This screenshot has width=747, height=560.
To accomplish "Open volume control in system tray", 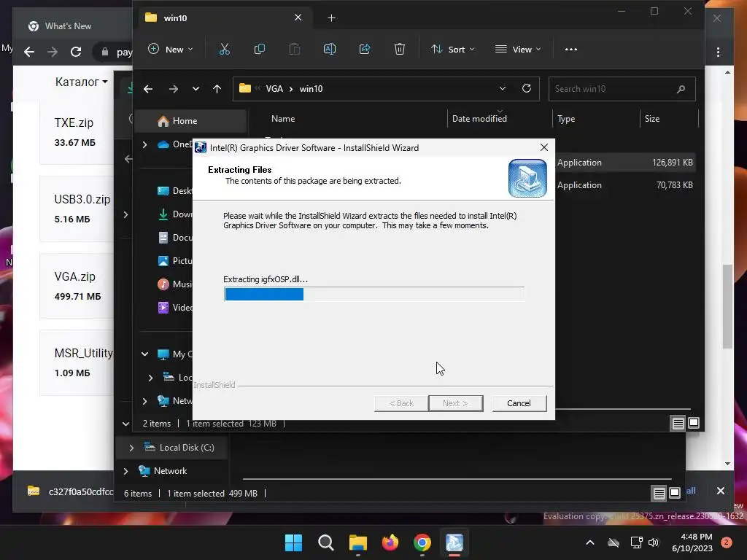I will coord(654,542).
